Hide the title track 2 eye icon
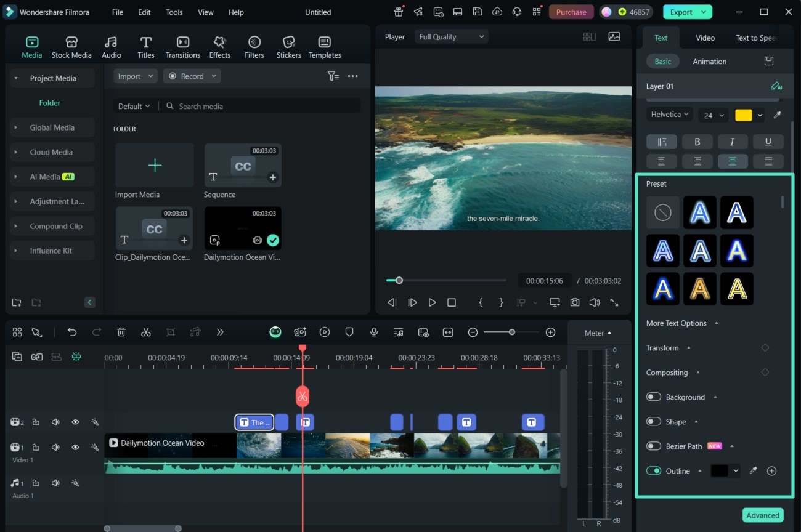This screenshot has height=532, width=801. (x=75, y=422)
